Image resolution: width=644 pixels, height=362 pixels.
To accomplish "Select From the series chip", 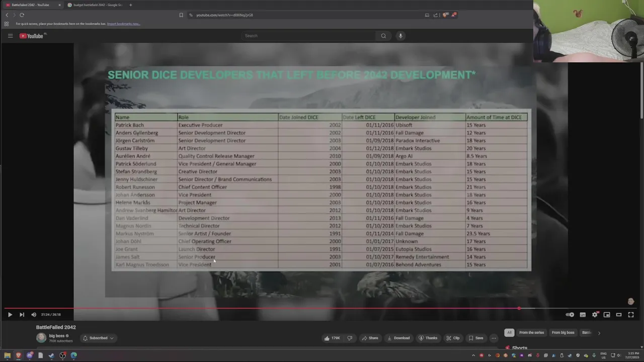I will (x=532, y=333).
